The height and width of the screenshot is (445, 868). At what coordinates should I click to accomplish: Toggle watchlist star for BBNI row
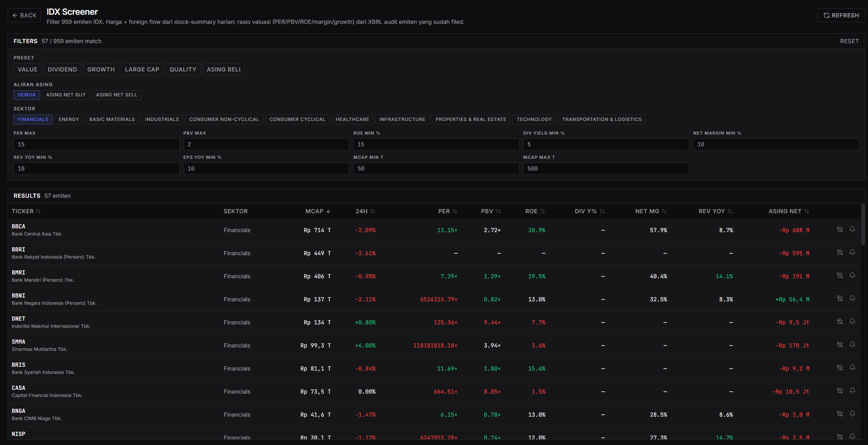pyautogui.click(x=840, y=298)
